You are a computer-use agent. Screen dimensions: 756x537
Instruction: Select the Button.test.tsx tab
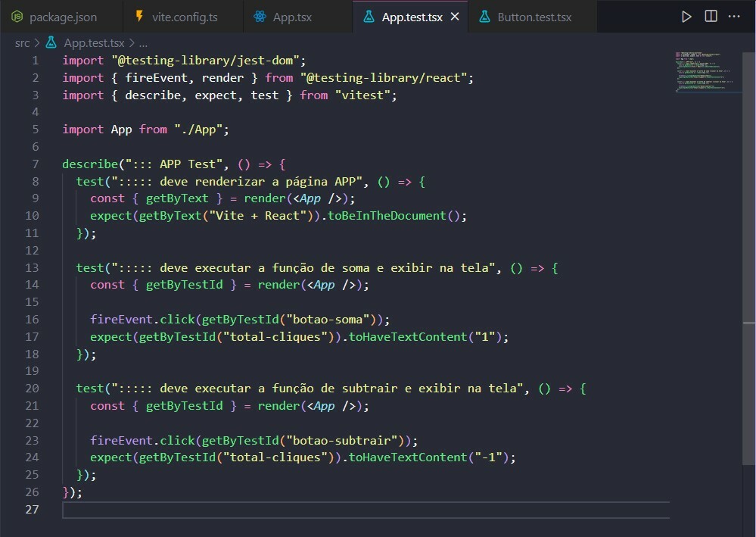(534, 17)
